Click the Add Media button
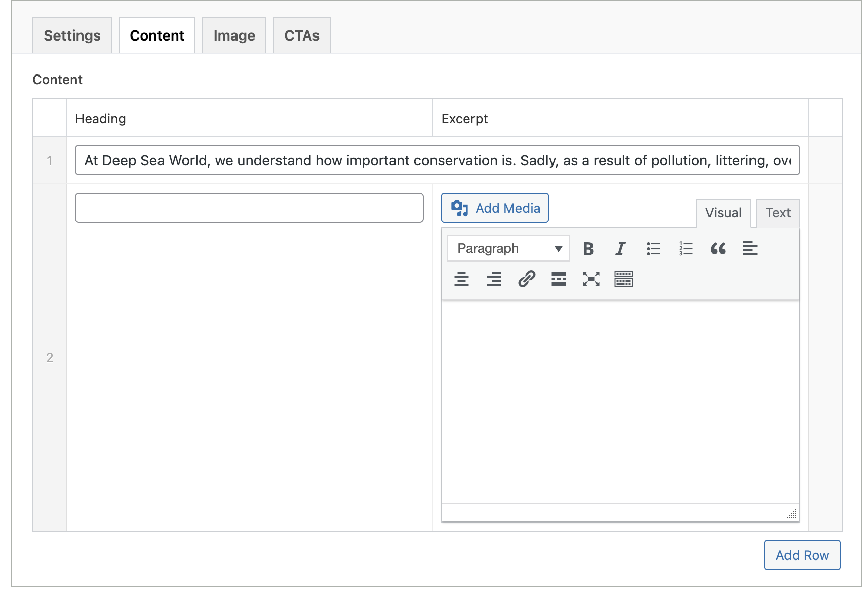This screenshot has width=868, height=597. (495, 208)
